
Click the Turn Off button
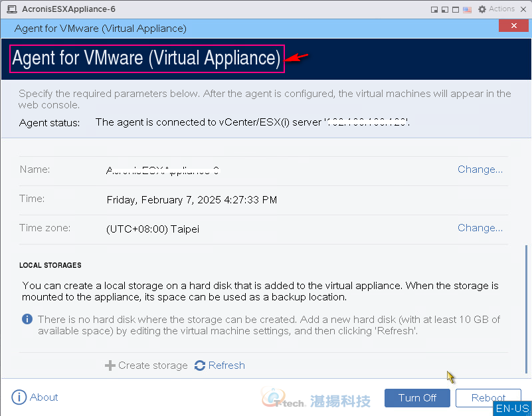point(417,397)
